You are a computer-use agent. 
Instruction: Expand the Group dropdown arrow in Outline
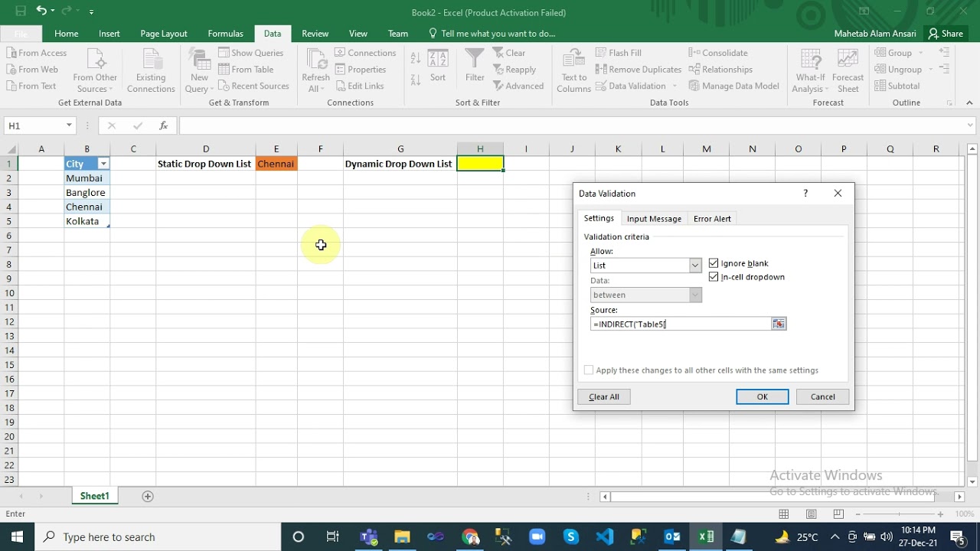[920, 53]
